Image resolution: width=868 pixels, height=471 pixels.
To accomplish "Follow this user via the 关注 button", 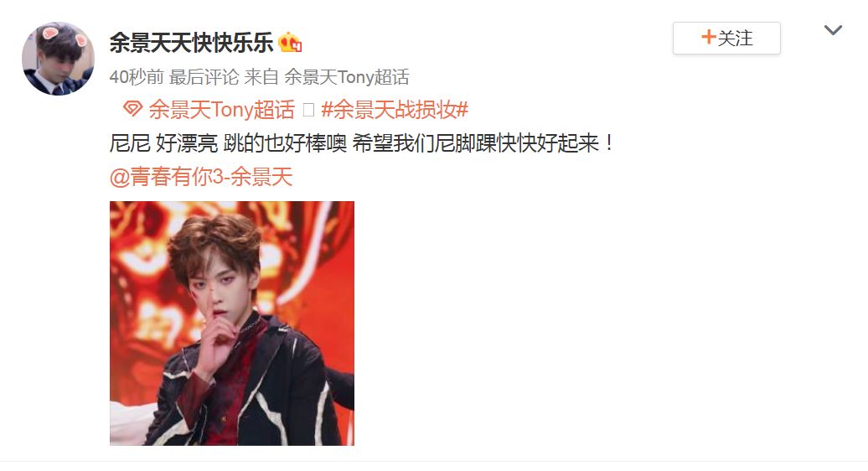I will 726,39.
